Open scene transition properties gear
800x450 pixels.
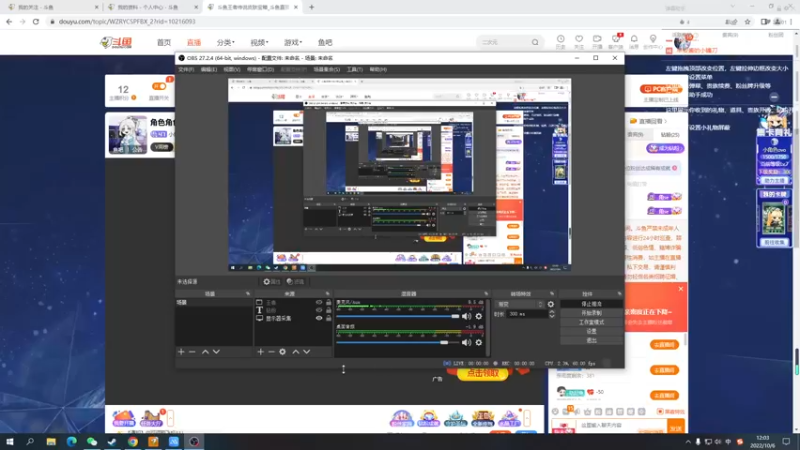point(551,304)
